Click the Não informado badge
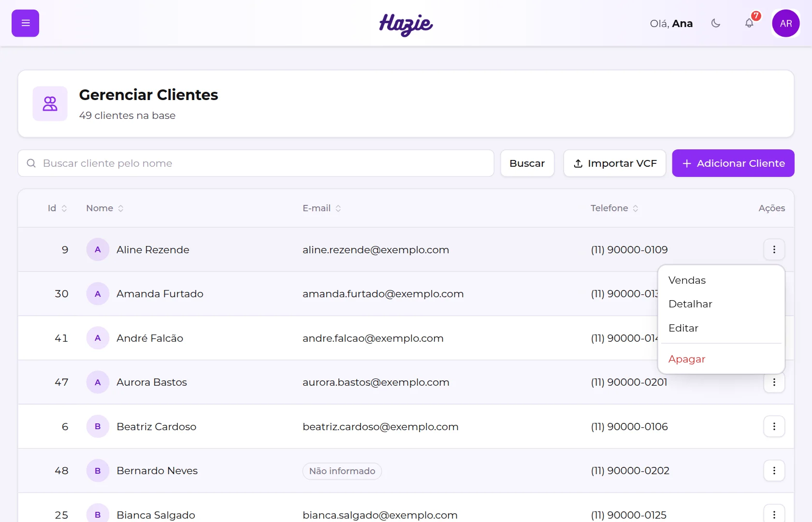 [x=342, y=471]
